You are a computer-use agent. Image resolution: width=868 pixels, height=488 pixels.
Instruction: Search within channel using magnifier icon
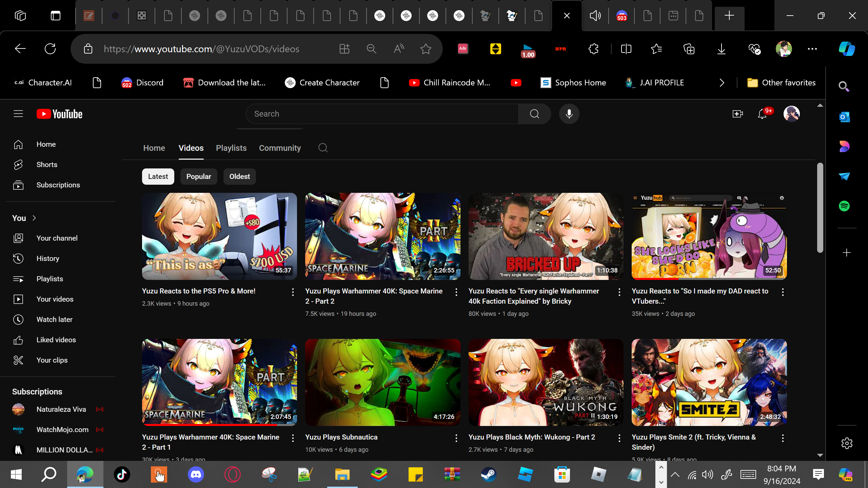[323, 148]
